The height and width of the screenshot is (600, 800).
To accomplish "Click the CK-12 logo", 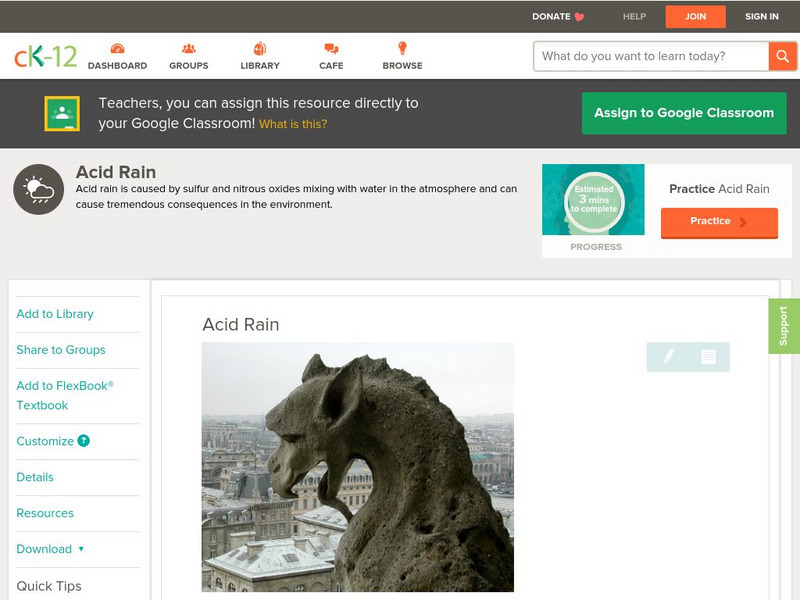I will pyautogui.click(x=45, y=56).
